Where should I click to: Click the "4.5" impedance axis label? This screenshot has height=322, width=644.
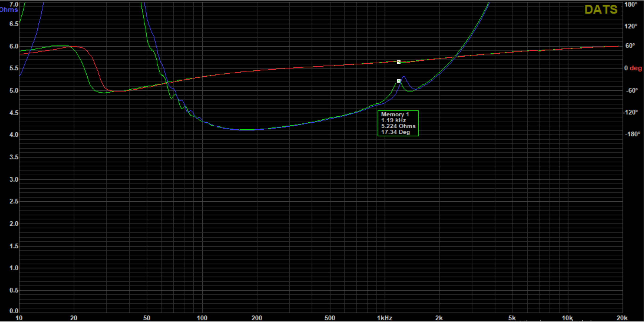click(14, 113)
